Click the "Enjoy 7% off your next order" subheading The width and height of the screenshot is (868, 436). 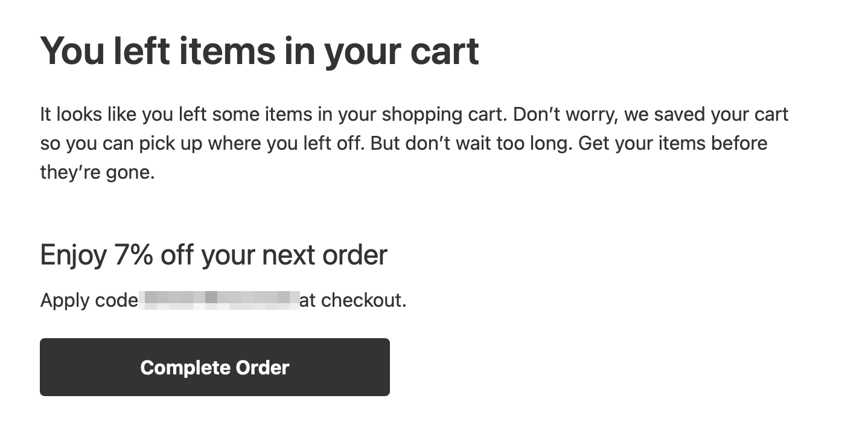coord(214,255)
